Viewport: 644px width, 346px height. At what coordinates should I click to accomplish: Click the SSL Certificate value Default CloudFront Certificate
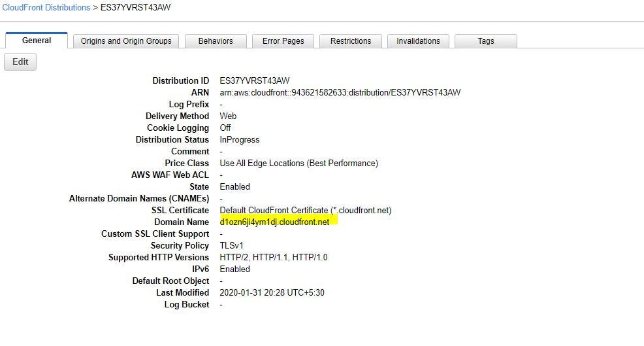306,210
